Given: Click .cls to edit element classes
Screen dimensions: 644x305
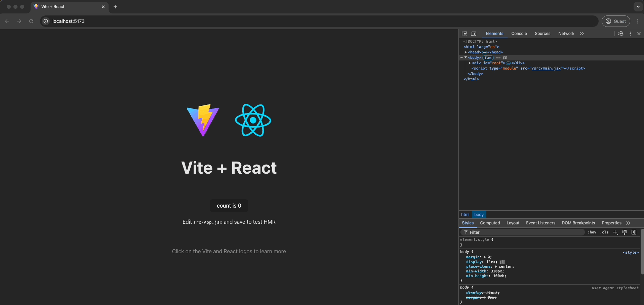Looking at the screenshot, I should [604, 232].
